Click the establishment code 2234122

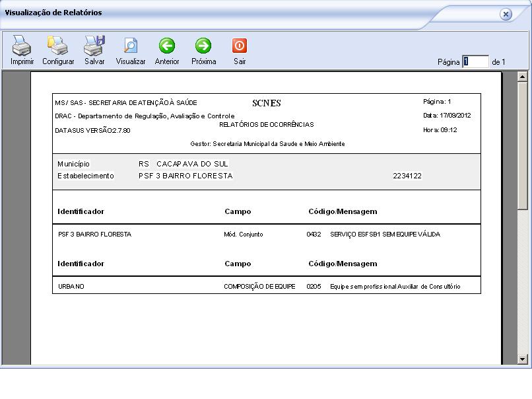[x=407, y=176]
